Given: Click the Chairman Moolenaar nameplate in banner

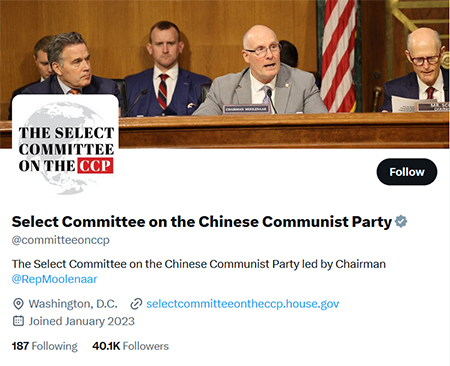Looking at the screenshot, I should [x=246, y=109].
